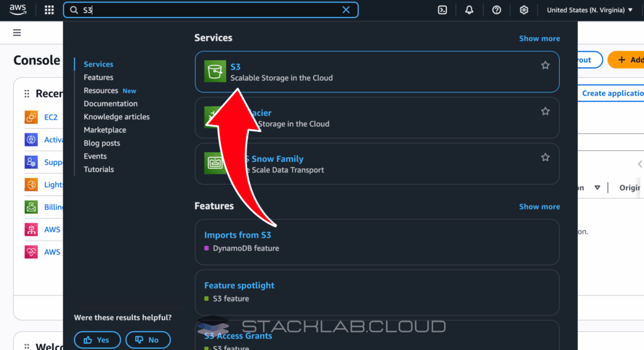Viewport: 644px width, 350px height.
Task: Select the Marketplace filter category
Action: [105, 129]
